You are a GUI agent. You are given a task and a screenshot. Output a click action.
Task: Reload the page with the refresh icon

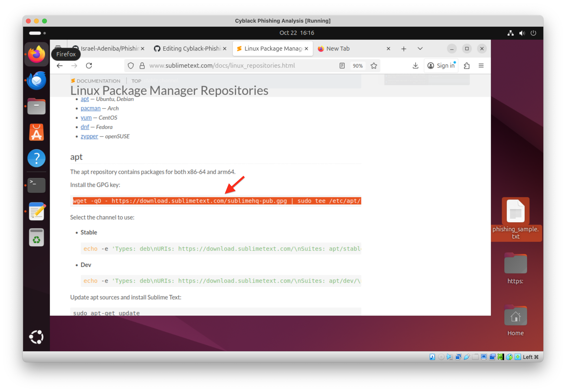pyautogui.click(x=89, y=66)
